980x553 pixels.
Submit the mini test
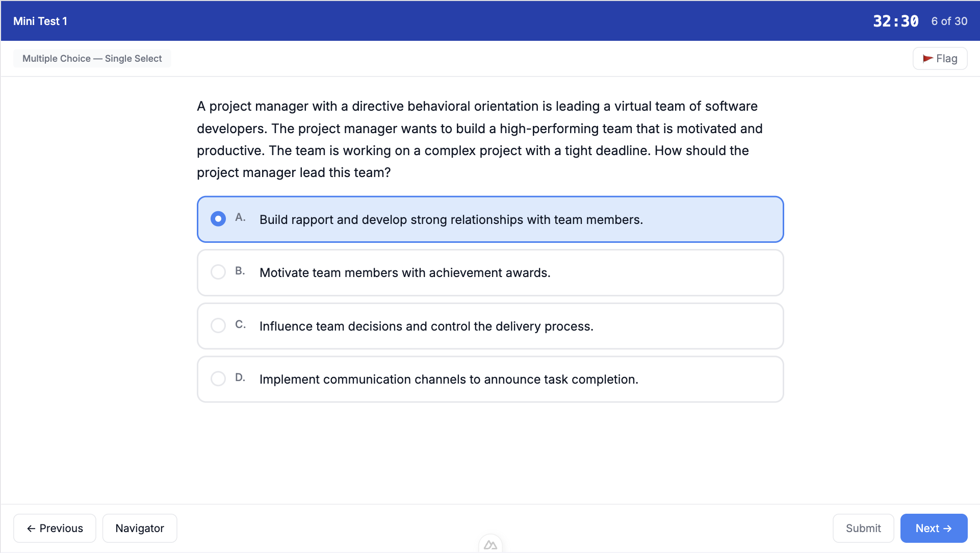click(863, 528)
